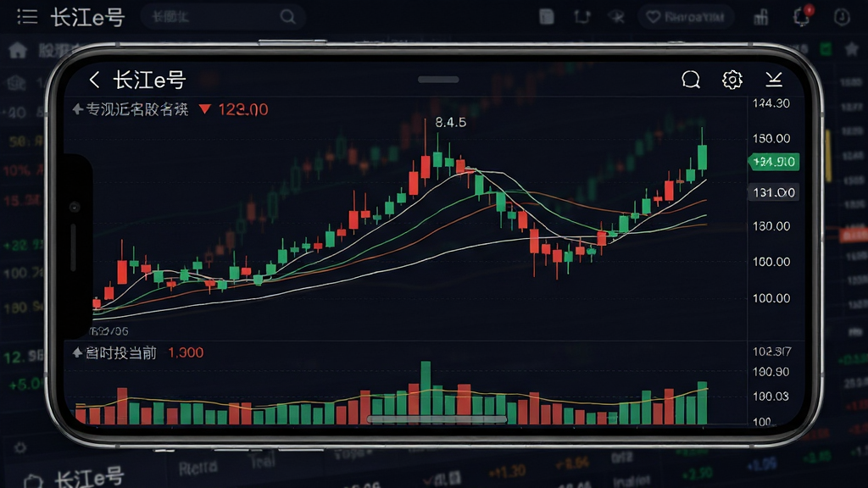
Task: Open the document icon in the top toolbar
Action: click(547, 17)
